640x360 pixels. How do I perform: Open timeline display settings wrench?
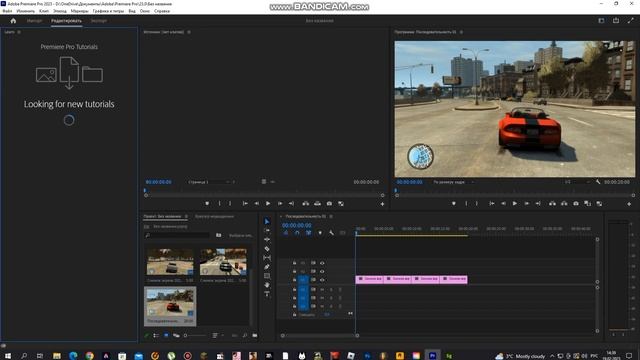tap(331, 233)
